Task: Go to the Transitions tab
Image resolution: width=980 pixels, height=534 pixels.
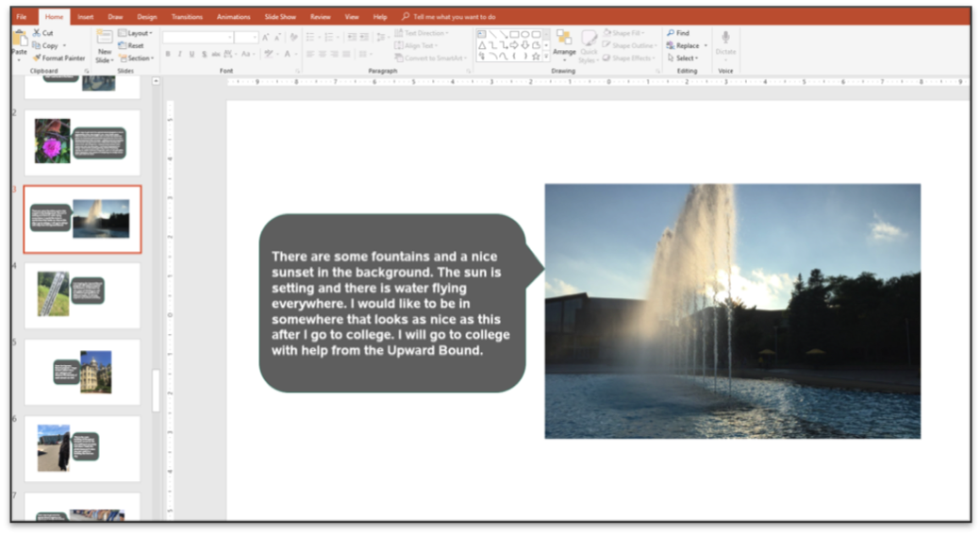Action: pyautogui.click(x=187, y=17)
